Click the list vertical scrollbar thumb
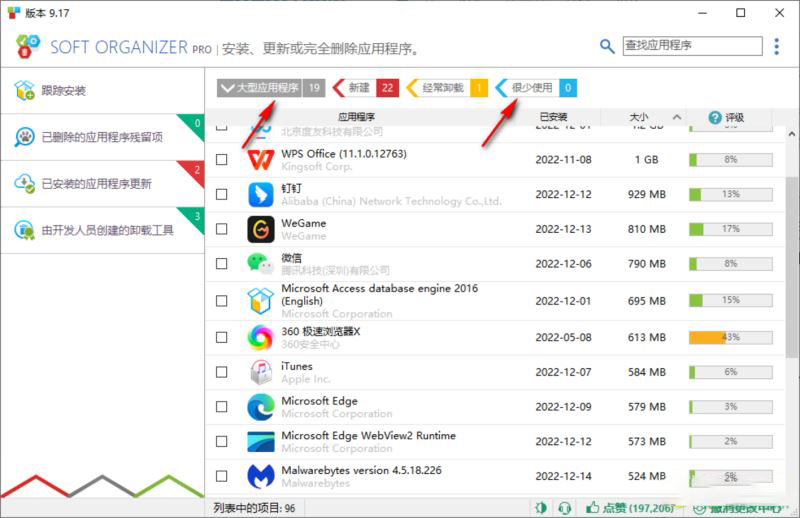The image size is (800, 518). point(792,265)
